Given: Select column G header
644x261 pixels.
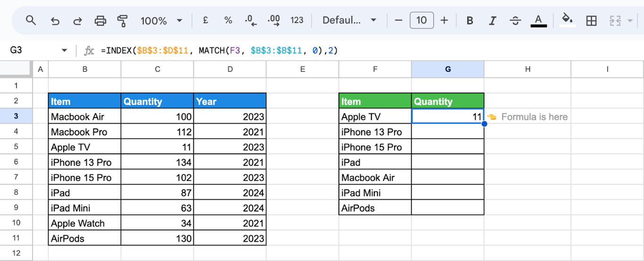Looking at the screenshot, I should point(447,69).
